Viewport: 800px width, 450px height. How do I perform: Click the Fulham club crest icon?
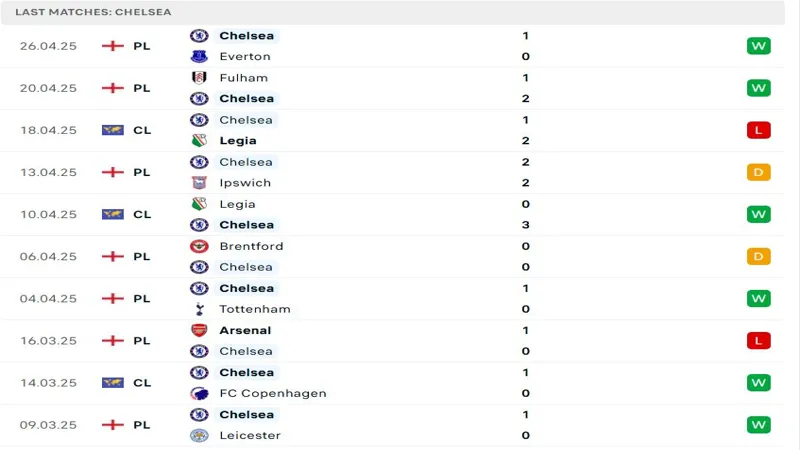[199, 78]
